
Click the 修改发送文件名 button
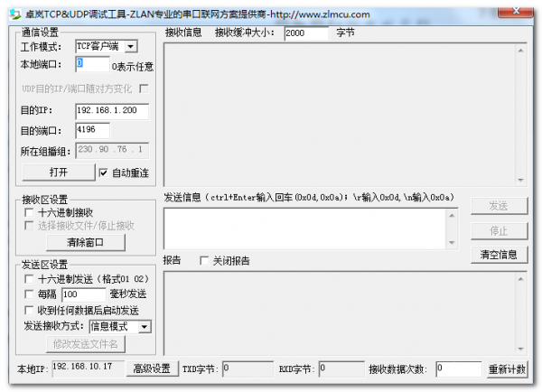(x=86, y=344)
